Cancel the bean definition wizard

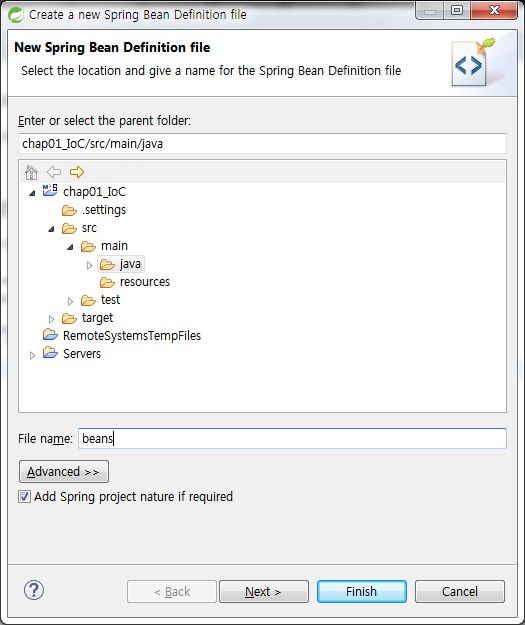[x=460, y=592]
